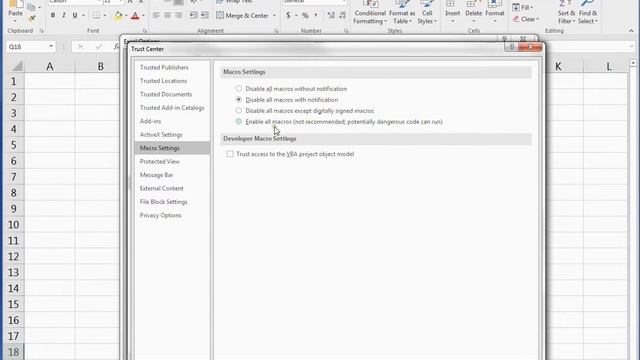Open Format as Table menu
The height and width of the screenshot is (360, 640).
coord(402,13)
